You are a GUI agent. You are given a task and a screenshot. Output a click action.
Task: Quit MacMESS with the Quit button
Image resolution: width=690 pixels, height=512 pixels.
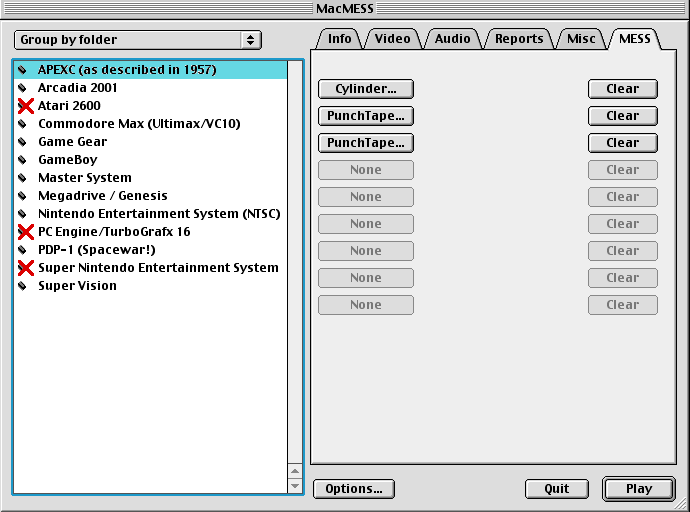click(x=557, y=489)
